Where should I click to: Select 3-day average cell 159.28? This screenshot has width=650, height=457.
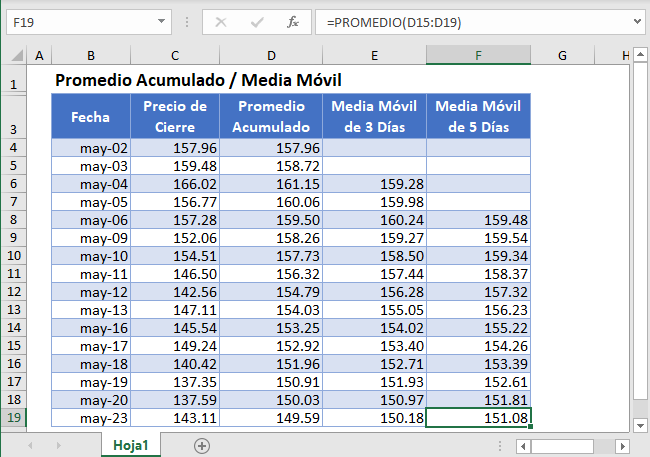[374, 184]
